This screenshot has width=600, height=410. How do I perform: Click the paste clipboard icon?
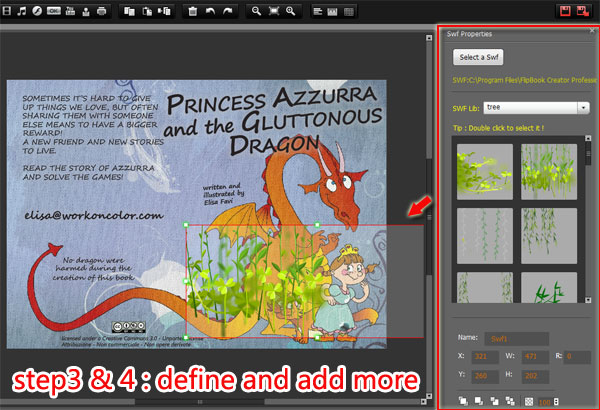pyautogui.click(x=147, y=11)
